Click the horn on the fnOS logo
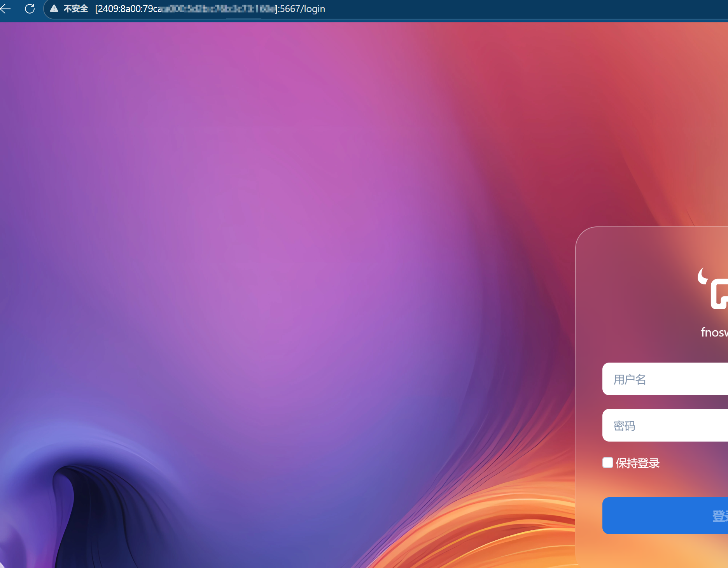 tap(702, 276)
